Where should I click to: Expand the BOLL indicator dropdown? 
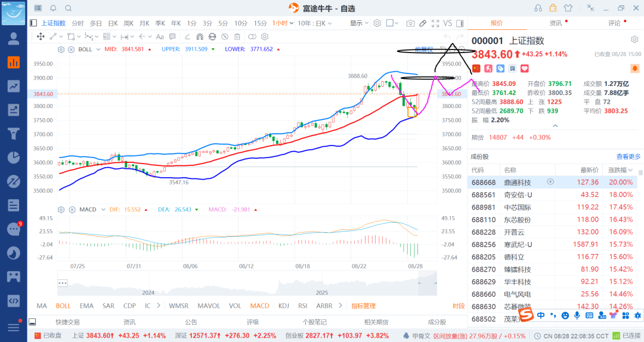(x=98, y=50)
